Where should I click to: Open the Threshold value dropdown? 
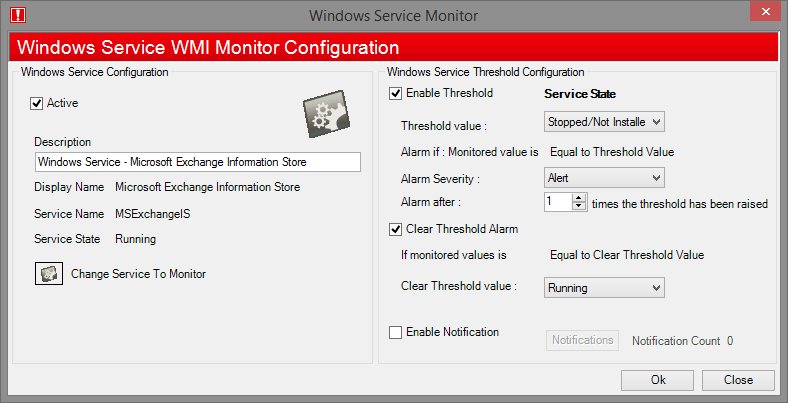point(604,122)
